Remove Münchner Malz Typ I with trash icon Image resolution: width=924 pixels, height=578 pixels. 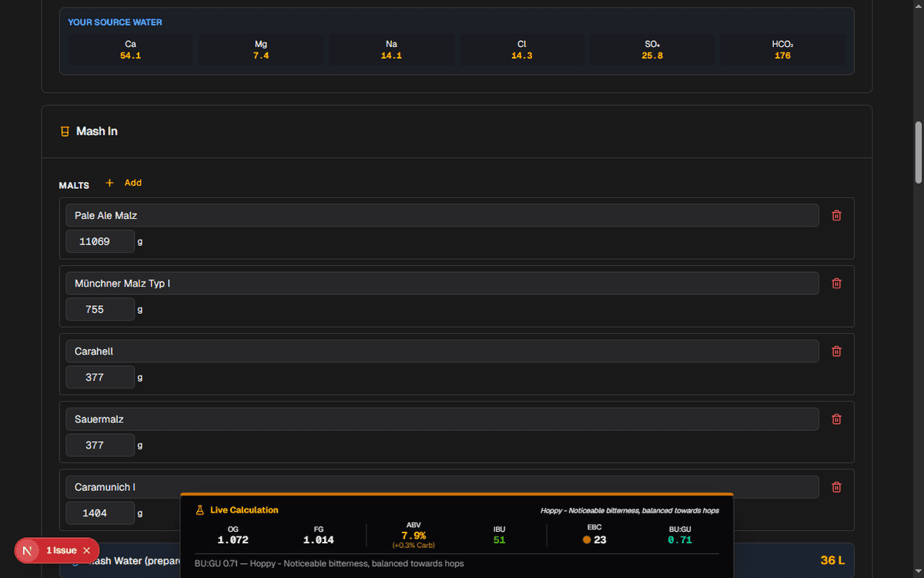836,284
